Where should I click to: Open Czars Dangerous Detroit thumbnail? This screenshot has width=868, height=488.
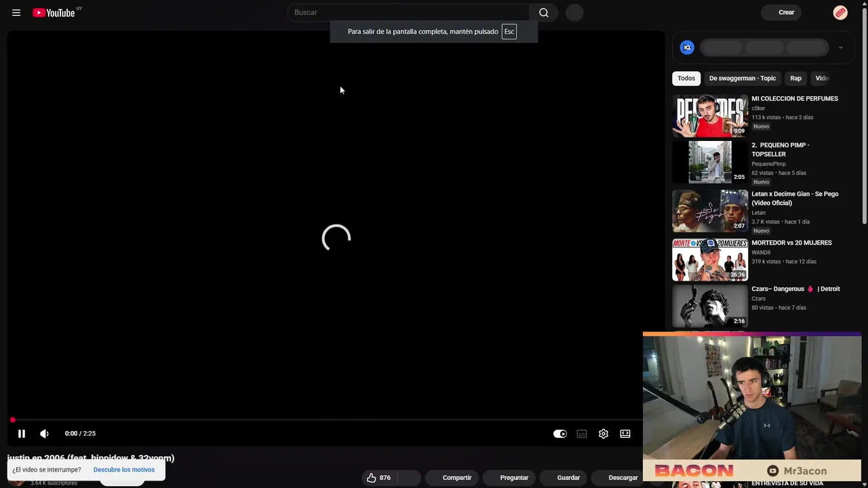point(710,306)
